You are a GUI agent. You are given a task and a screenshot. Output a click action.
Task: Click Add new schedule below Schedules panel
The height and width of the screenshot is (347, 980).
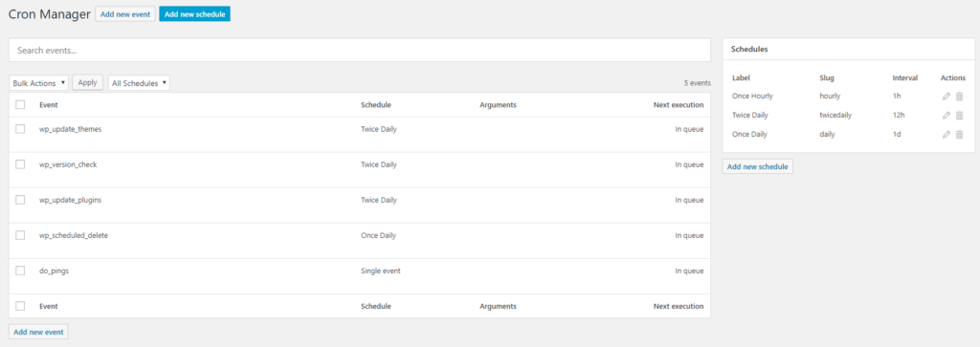pyautogui.click(x=758, y=166)
